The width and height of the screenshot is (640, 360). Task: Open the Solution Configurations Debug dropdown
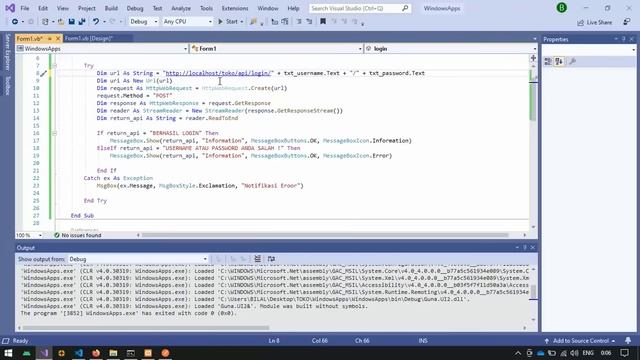click(143, 22)
